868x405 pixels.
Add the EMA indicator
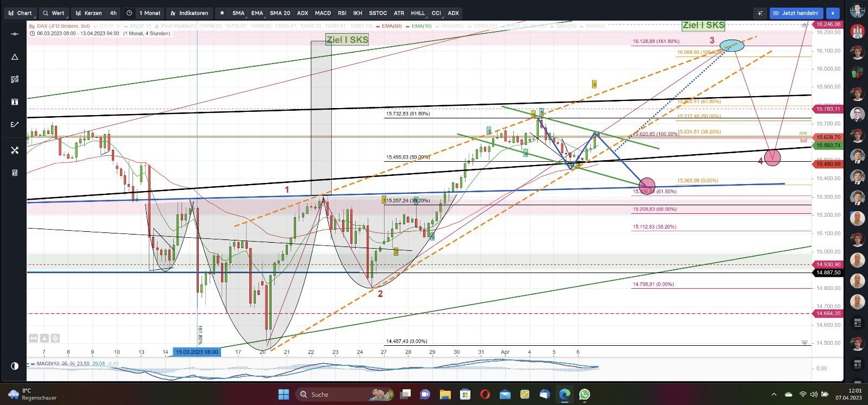257,13
